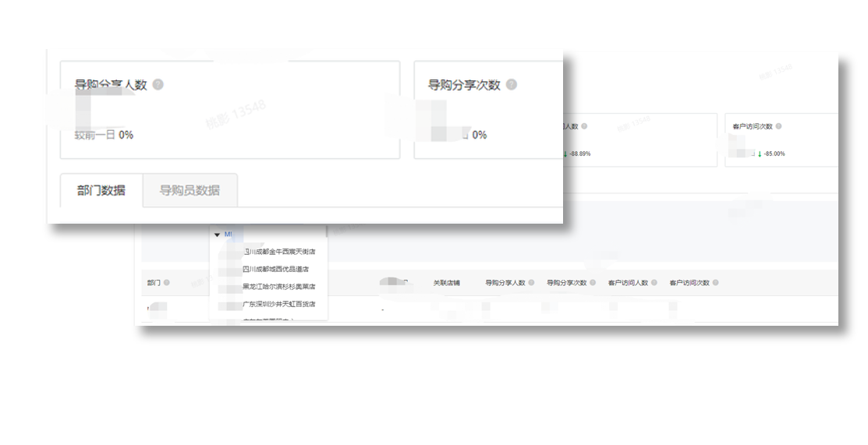
Task: Click help icon next to 导购分享人数 card title
Action: point(158,85)
